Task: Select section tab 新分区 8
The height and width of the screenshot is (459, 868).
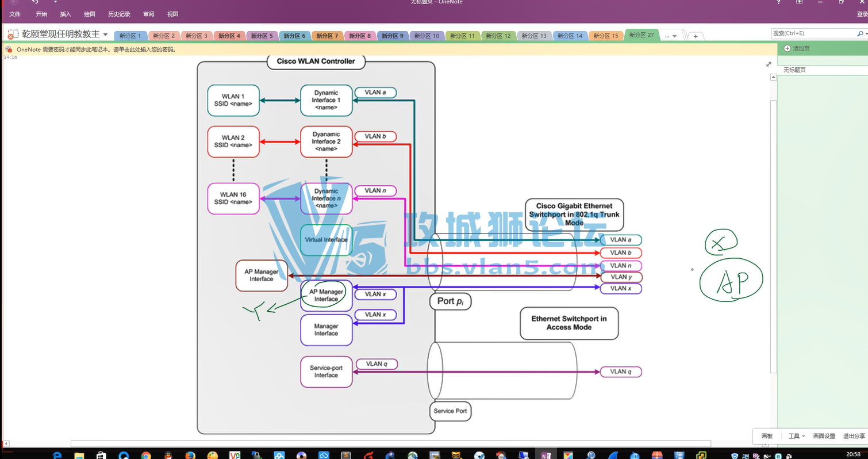Action: [x=360, y=36]
